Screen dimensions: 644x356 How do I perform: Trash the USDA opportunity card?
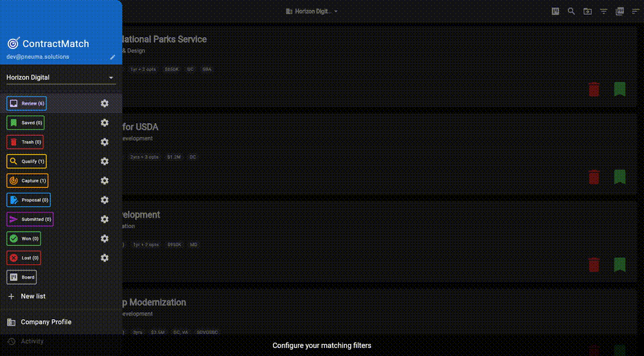(x=594, y=177)
